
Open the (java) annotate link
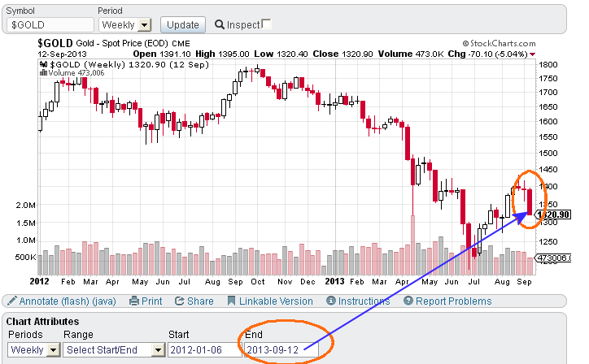pos(104,301)
